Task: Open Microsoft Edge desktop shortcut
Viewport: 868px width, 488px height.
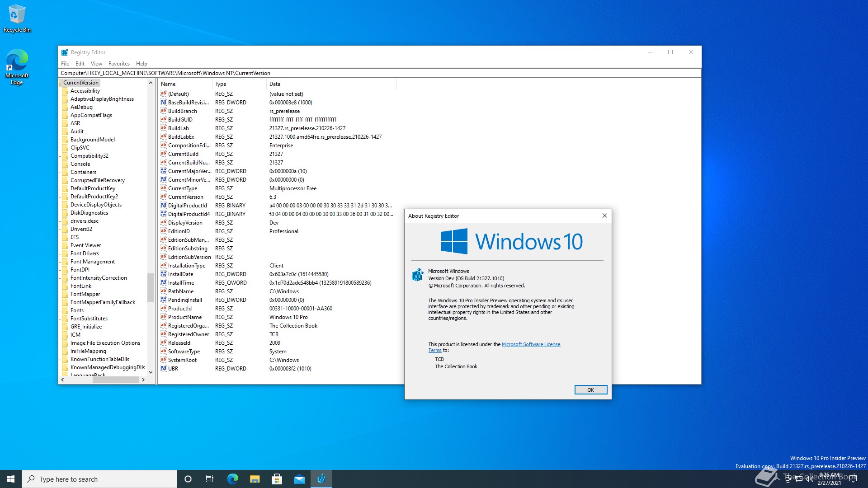Action: coord(17,66)
